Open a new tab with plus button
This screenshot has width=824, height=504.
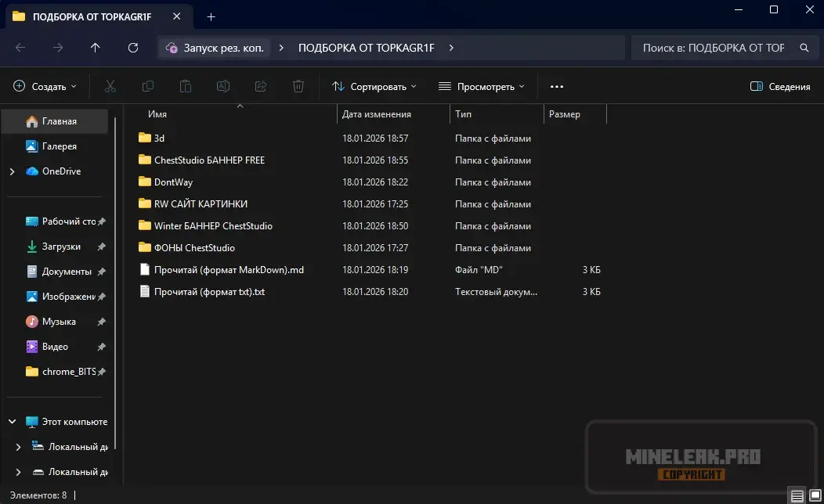pos(211,16)
